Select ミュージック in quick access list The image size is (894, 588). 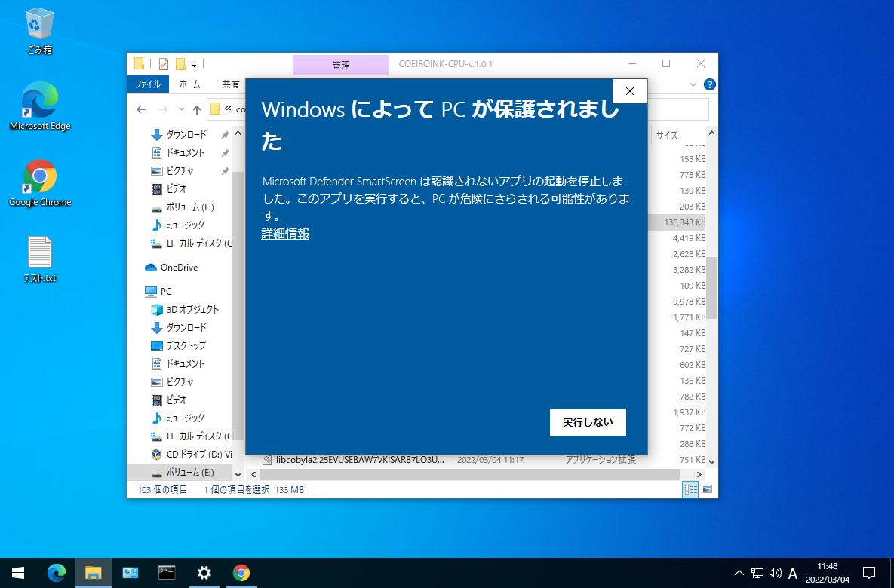point(185,225)
